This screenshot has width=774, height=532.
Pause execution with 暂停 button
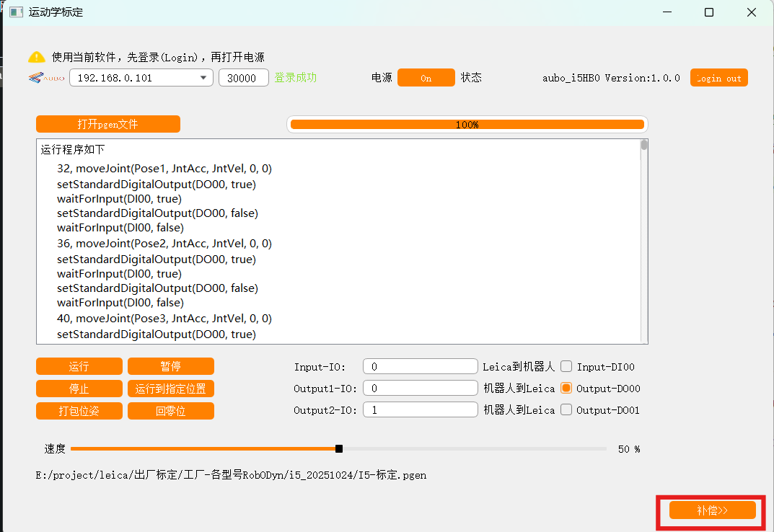pos(170,366)
